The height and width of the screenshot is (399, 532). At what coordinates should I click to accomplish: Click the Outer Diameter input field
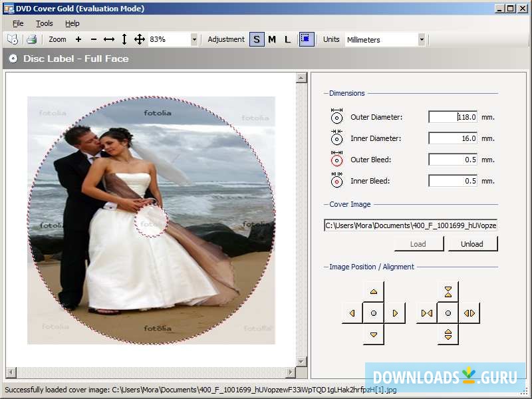click(453, 117)
